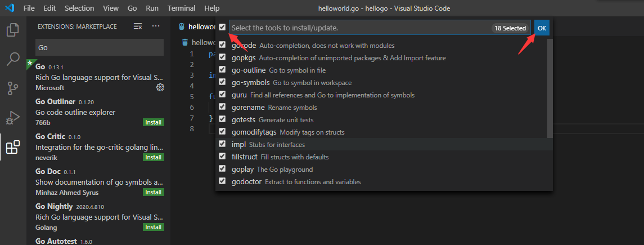Uncheck the guru tool
The width and height of the screenshot is (644, 245).
click(222, 94)
